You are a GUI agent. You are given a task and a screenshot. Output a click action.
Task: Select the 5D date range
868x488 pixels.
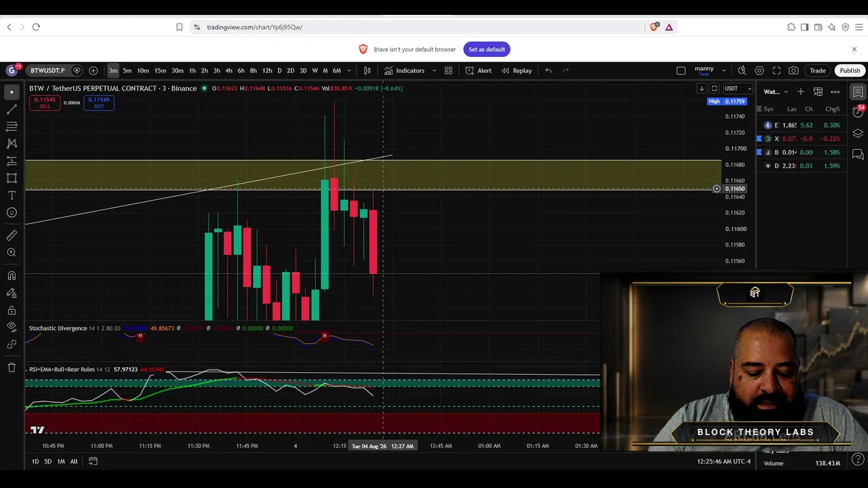[x=48, y=462]
